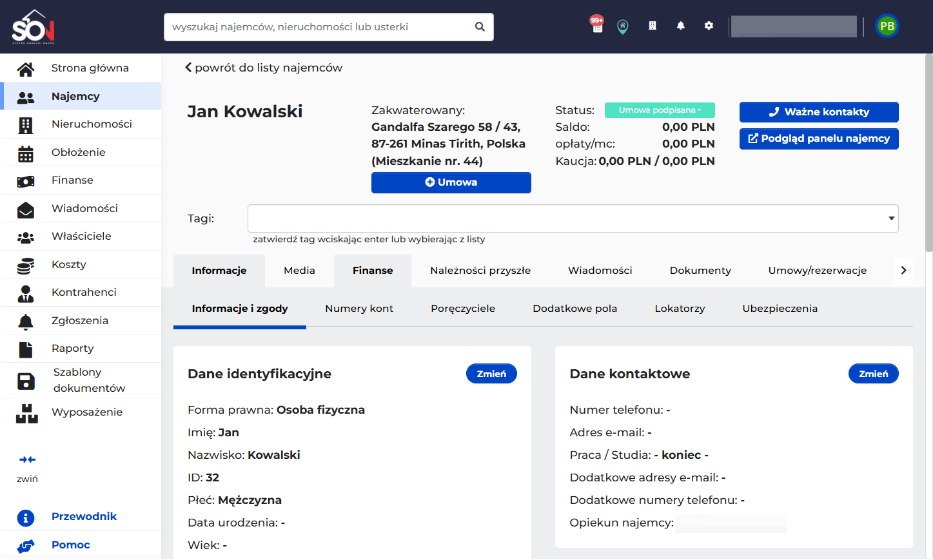Click the Szablony dokumentów disk icon

point(26,381)
